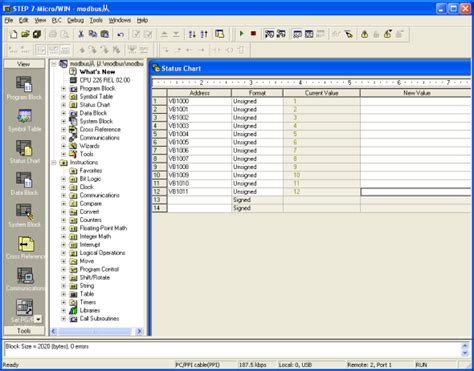Select row header number 14
This screenshot has height=371, width=474.
click(159, 208)
